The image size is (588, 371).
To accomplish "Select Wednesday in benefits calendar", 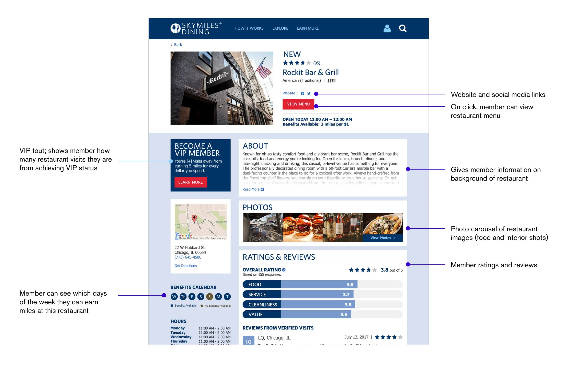I will 174,297.
